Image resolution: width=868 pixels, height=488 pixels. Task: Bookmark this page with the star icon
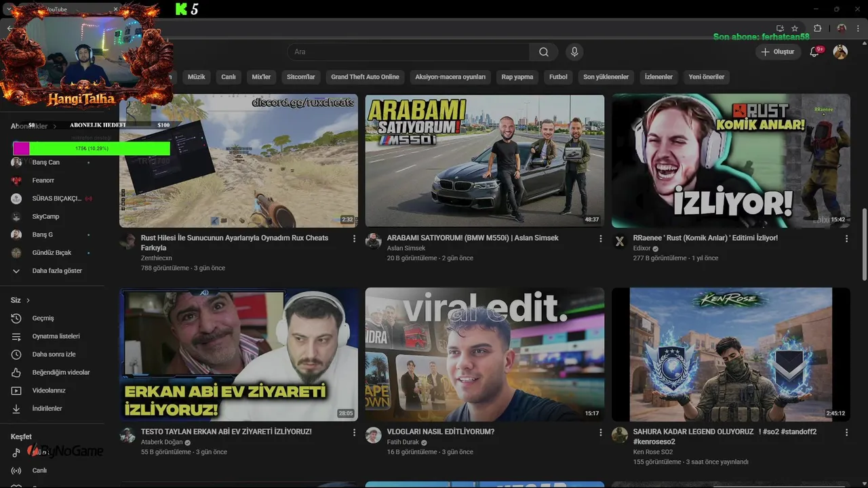795,28
